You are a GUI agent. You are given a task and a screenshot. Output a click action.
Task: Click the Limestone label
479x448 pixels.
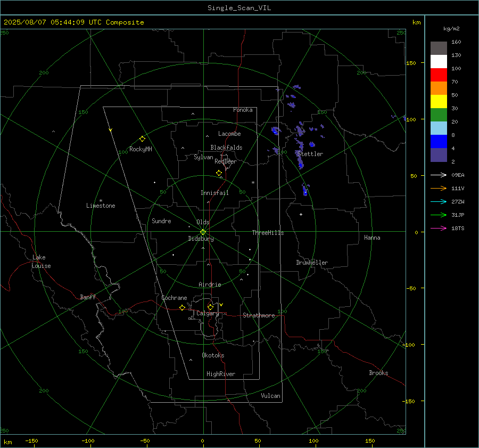[x=101, y=206]
